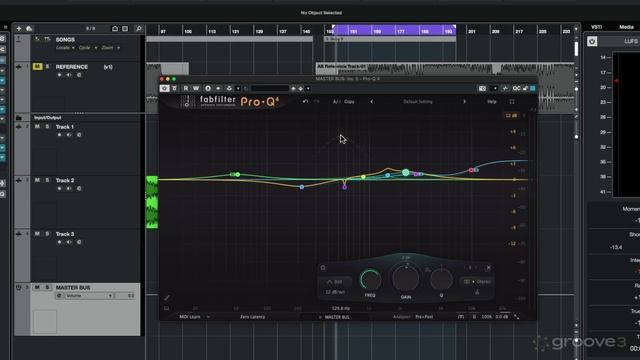Open the Stereo placement dropdown
This screenshot has width=640, height=360.
point(478,282)
